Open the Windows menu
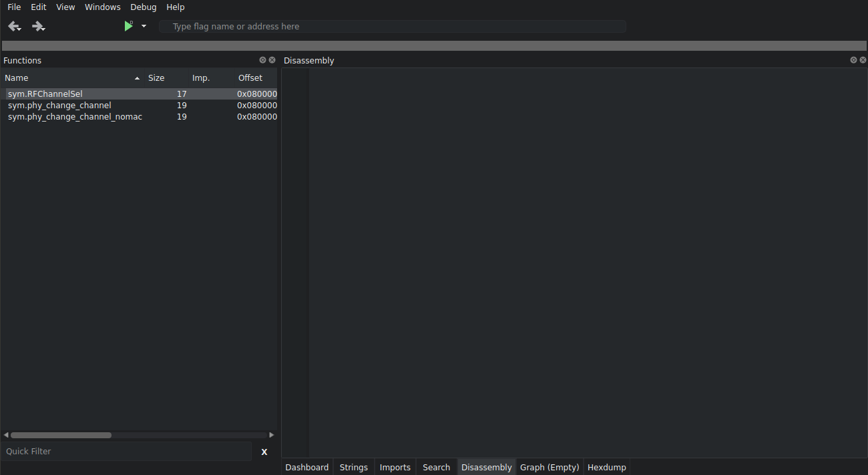The height and width of the screenshot is (475, 868). (102, 7)
